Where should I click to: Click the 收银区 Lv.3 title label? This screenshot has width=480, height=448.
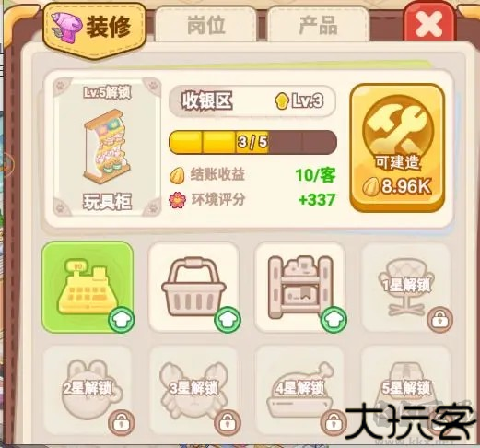(252, 100)
